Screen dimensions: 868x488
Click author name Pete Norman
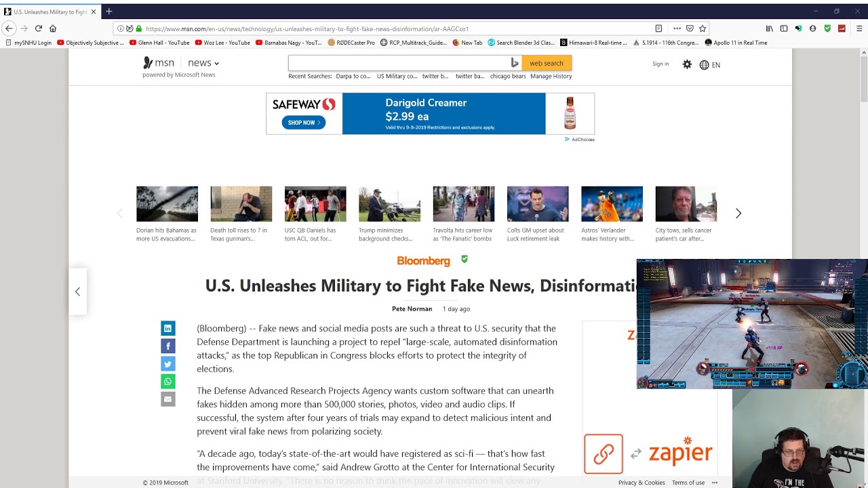412,309
